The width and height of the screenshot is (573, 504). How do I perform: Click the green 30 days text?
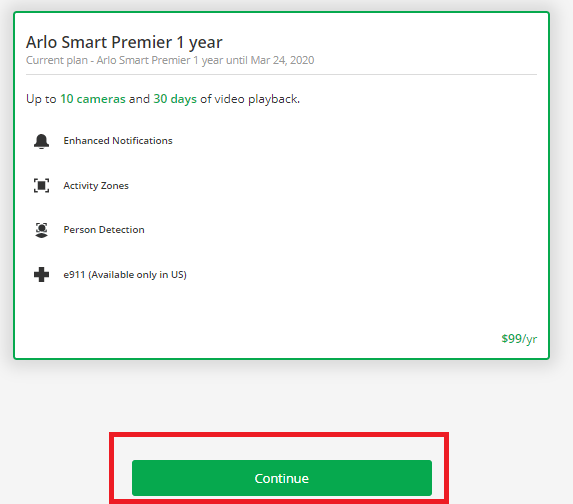tap(175, 99)
